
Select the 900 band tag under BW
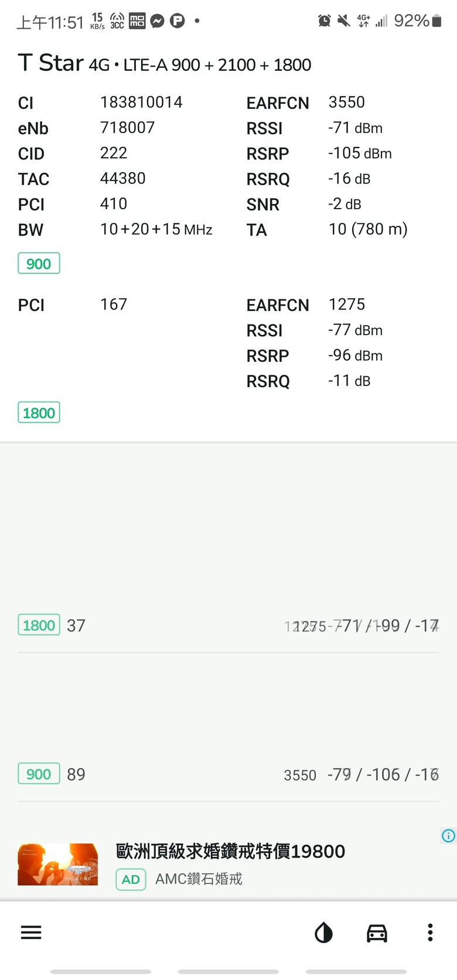click(39, 264)
